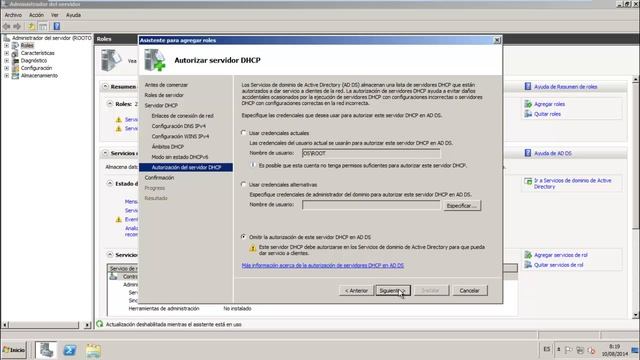Open the Ver menu
This screenshot has width=640, height=360.
click(x=55, y=15)
